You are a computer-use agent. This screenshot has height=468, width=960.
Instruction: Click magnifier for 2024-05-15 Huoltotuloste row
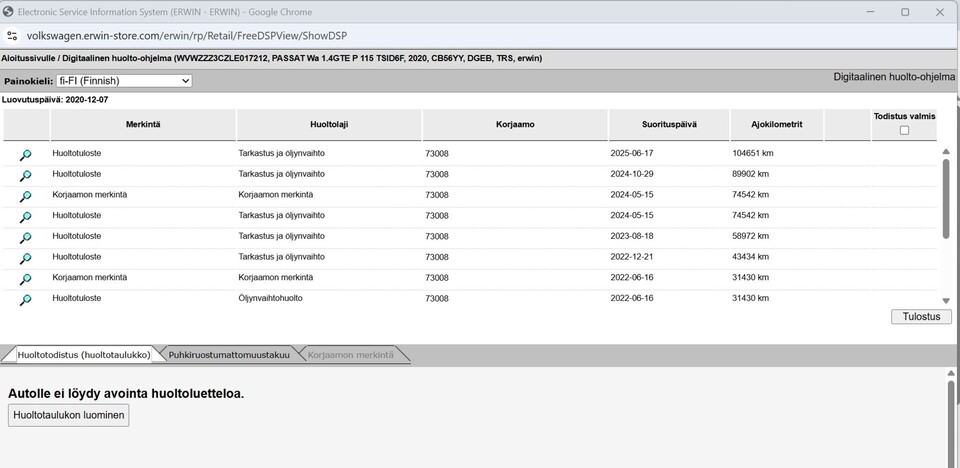[x=26, y=216]
